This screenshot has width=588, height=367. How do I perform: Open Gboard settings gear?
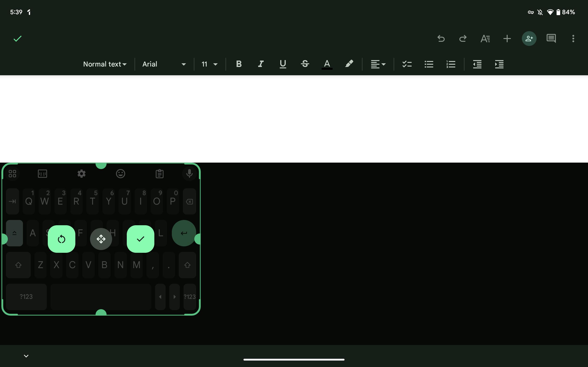[x=81, y=173]
